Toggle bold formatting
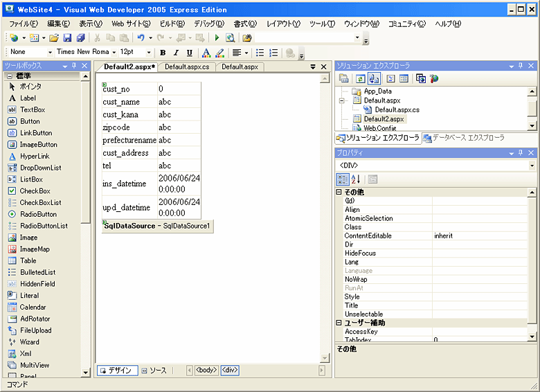Image resolution: width=540 pixels, height=392 pixels. 162,53
